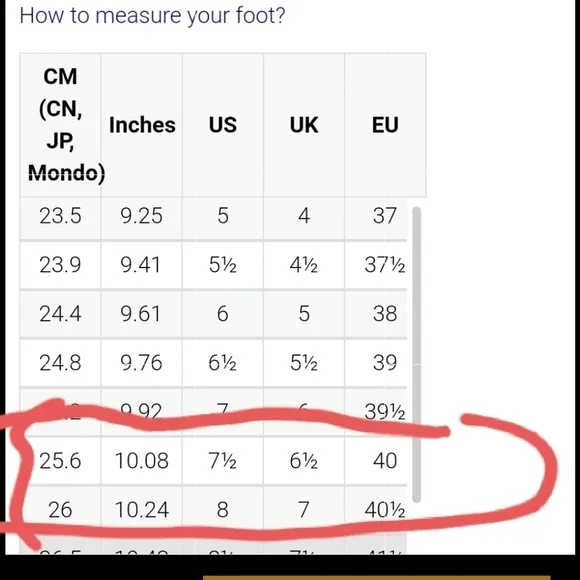Click the US size 7½ cell
Image resolution: width=580 pixels, height=580 pixels.
[x=223, y=461]
